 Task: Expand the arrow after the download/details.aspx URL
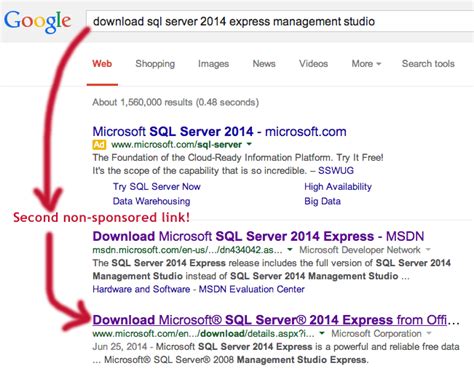(x=322, y=333)
